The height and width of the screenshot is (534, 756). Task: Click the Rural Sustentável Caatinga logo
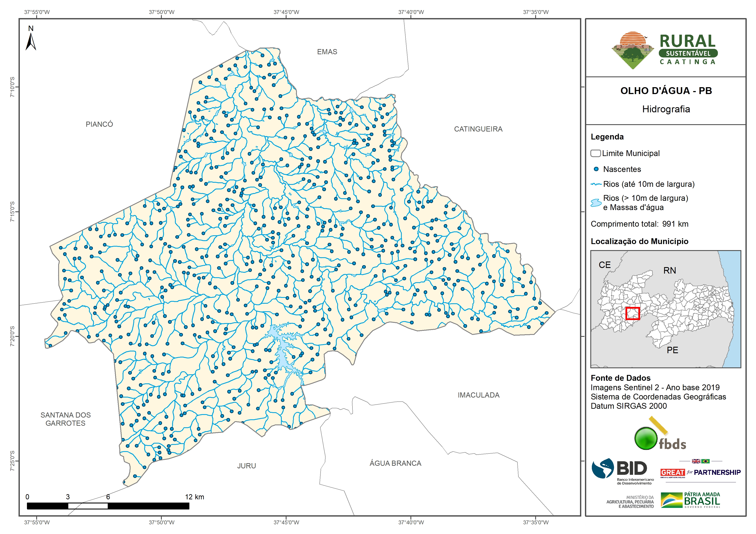coord(665,50)
